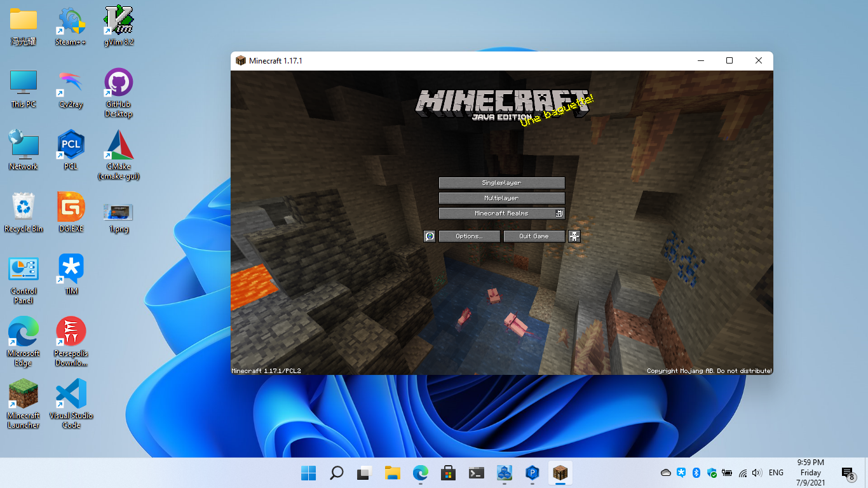Open Microsoft Store from the taskbar
Viewport: 868px width, 488px height.
(x=448, y=473)
